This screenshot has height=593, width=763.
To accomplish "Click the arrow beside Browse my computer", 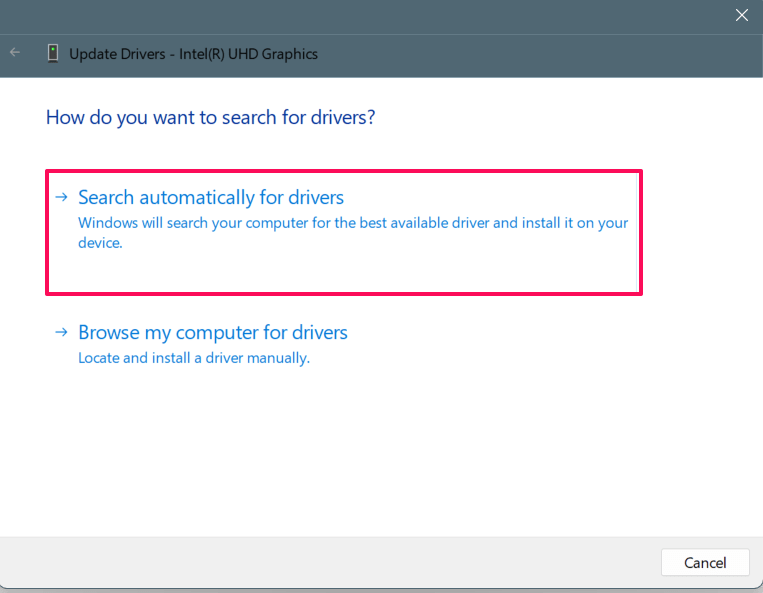I will [61, 332].
